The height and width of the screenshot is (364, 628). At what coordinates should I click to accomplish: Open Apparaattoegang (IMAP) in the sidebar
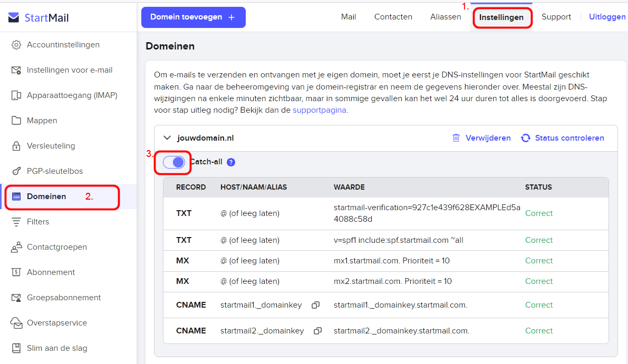tap(72, 95)
